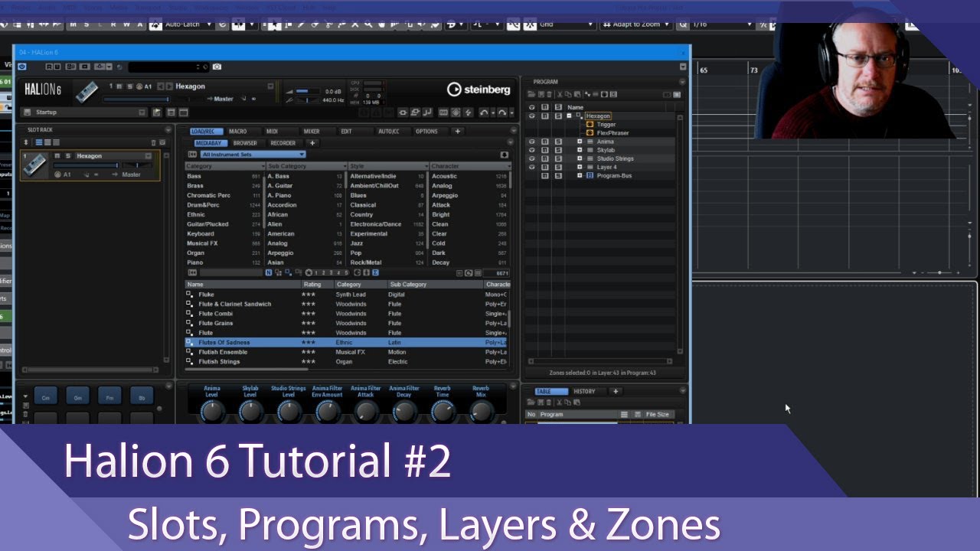Open the AUTO/CC tab
980x551 pixels.
click(388, 132)
